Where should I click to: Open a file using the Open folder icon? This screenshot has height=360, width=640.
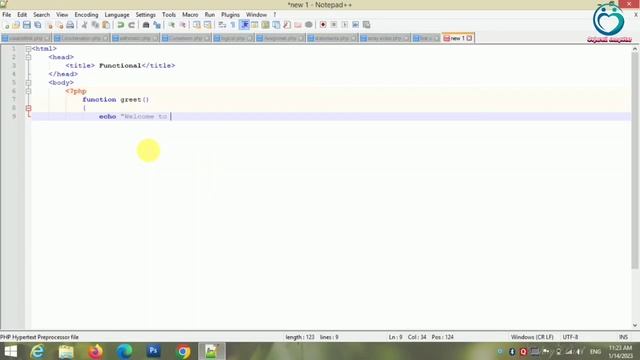16,25
